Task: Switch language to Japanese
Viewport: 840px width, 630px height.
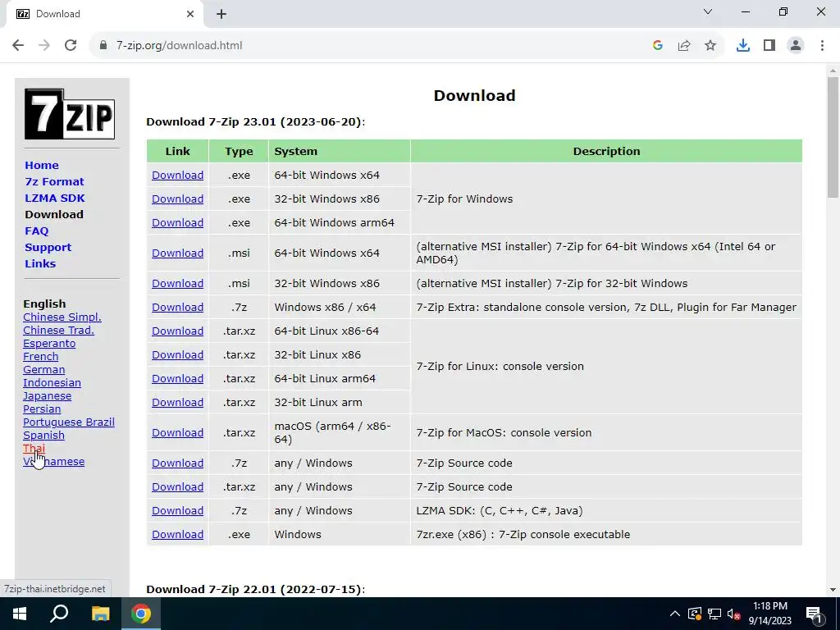Action: pos(47,396)
